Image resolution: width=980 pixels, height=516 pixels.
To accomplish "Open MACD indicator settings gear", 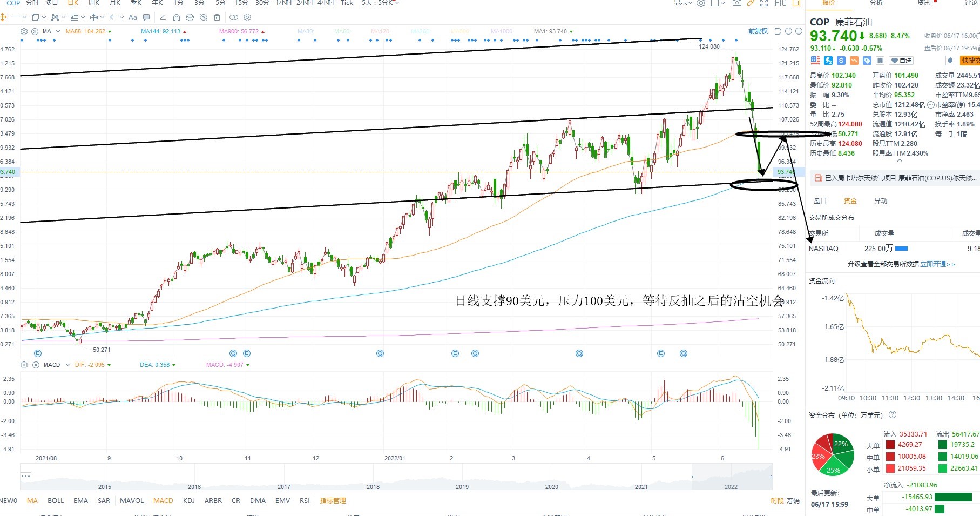I will pyautogui.click(x=24, y=365).
